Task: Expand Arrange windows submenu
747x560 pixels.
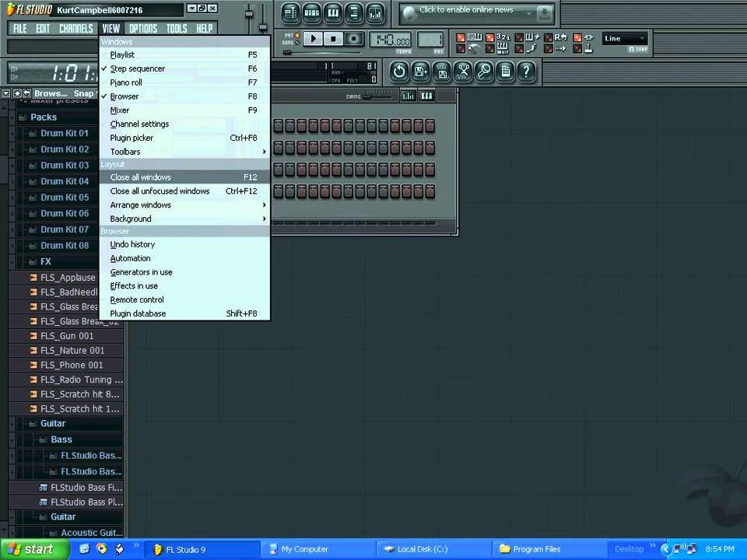Action: 185,205
